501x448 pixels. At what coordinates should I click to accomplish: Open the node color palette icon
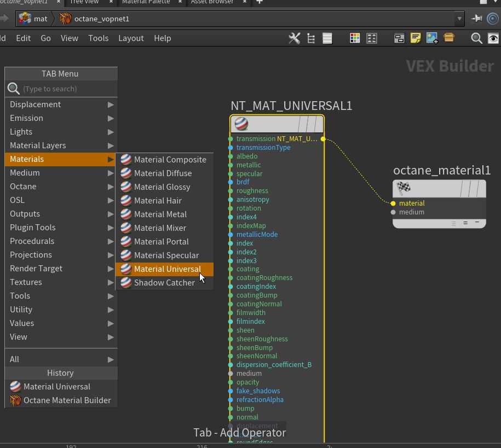[x=355, y=38]
